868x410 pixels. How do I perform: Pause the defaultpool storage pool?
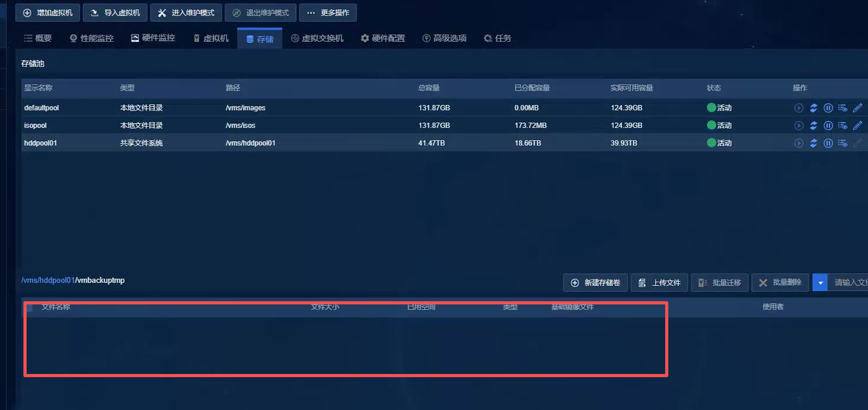(x=828, y=108)
